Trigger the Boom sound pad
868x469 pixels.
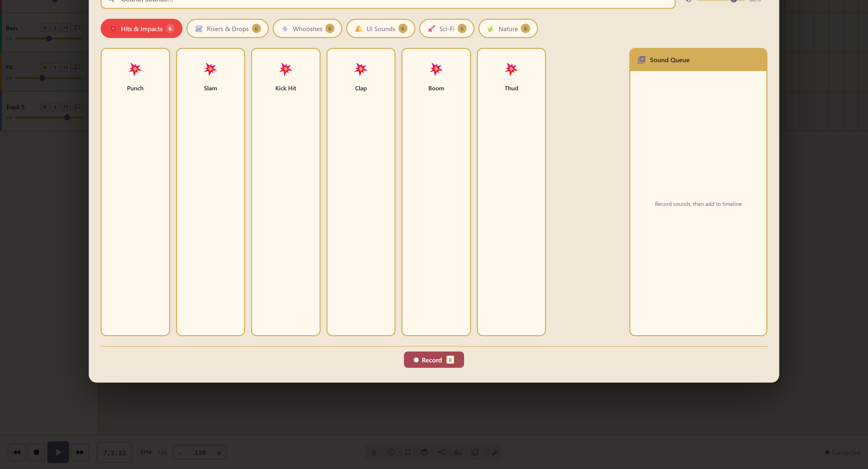click(436, 192)
